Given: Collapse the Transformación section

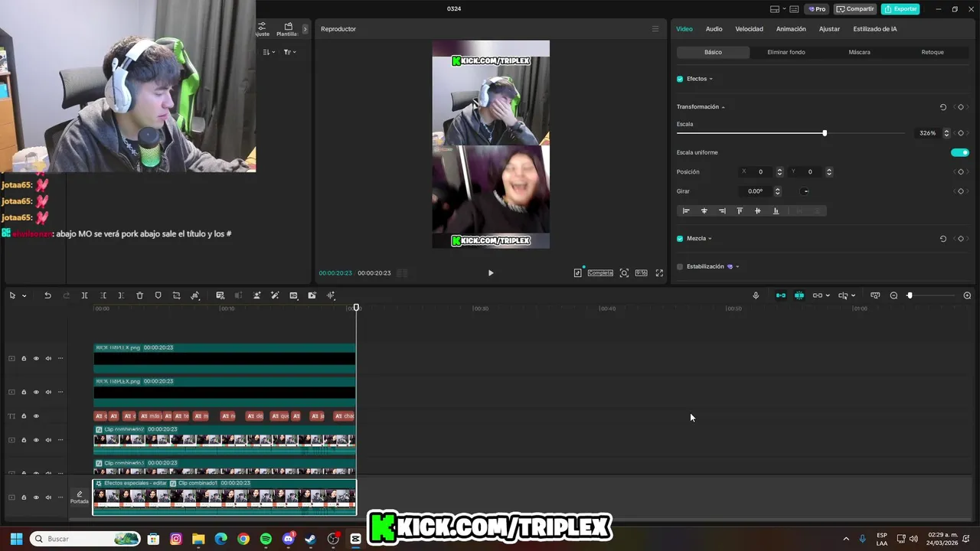Looking at the screenshot, I should [723, 107].
